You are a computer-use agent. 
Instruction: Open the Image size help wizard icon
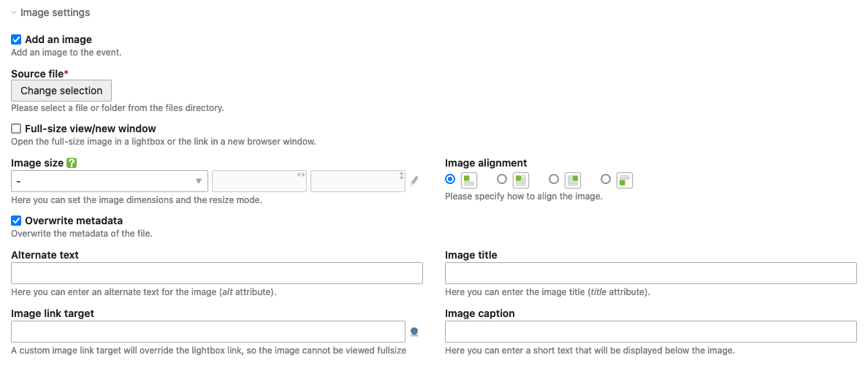(x=72, y=163)
